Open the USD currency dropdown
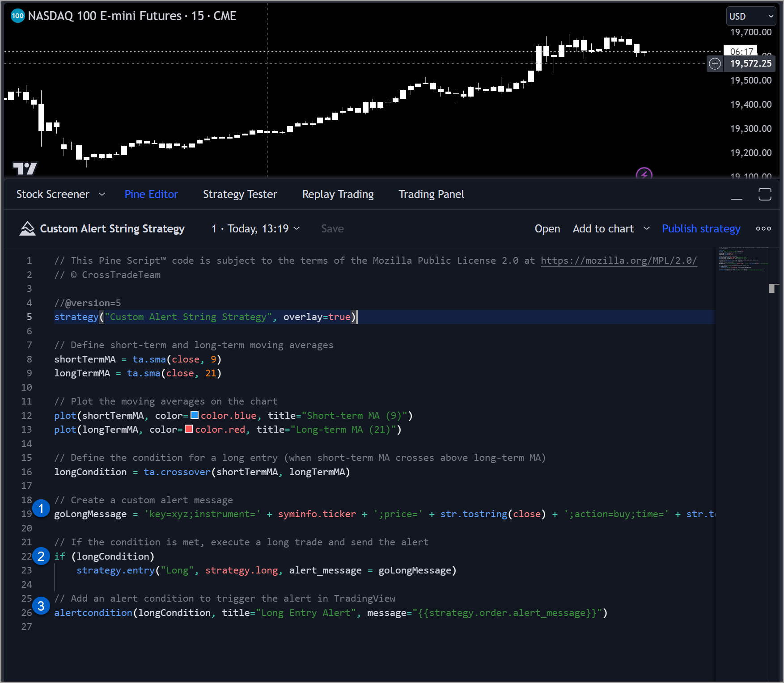784x683 pixels. [x=750, y=16]
